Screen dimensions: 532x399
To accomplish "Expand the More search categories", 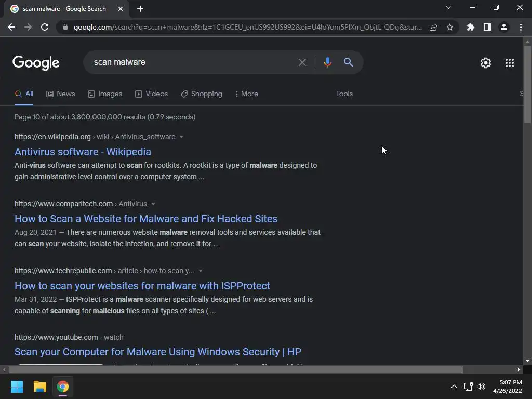I will point(246,94).
